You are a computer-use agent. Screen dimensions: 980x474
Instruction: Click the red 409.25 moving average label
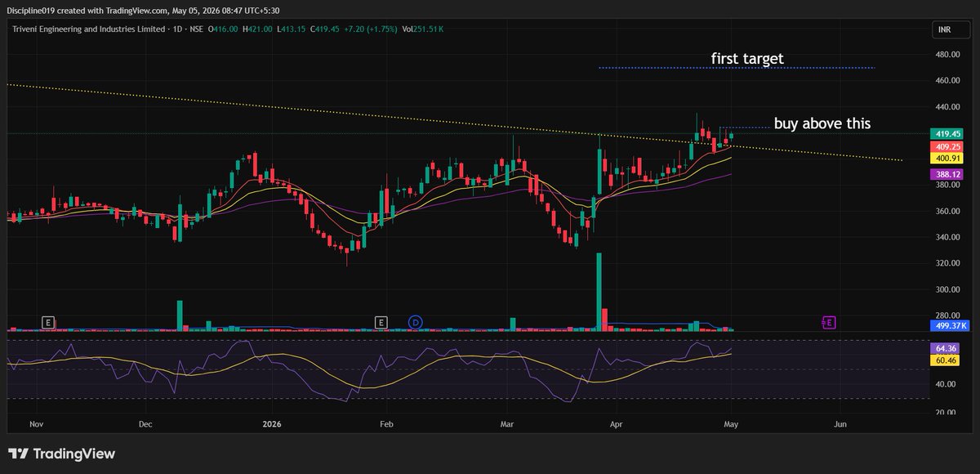coord(948,146)
